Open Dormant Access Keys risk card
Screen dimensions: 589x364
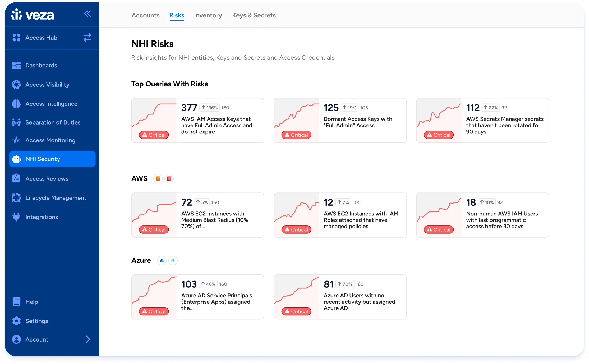[x=340, y=121]
